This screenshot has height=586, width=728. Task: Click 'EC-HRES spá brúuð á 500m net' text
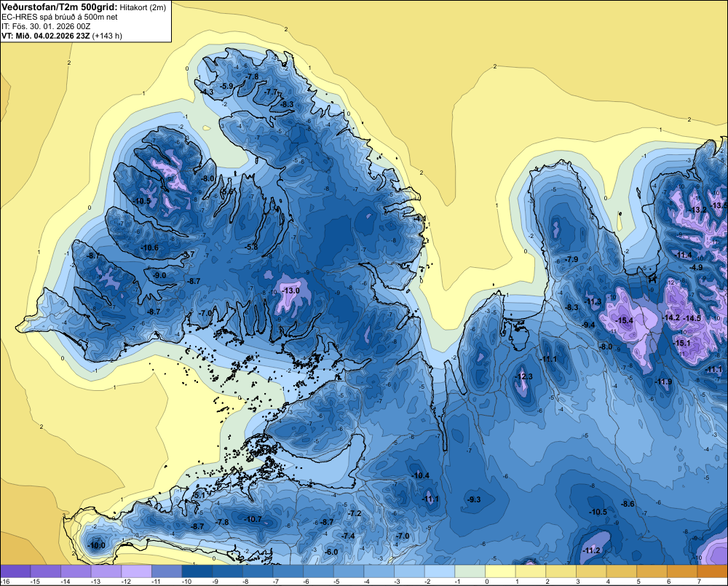[60, 17]
